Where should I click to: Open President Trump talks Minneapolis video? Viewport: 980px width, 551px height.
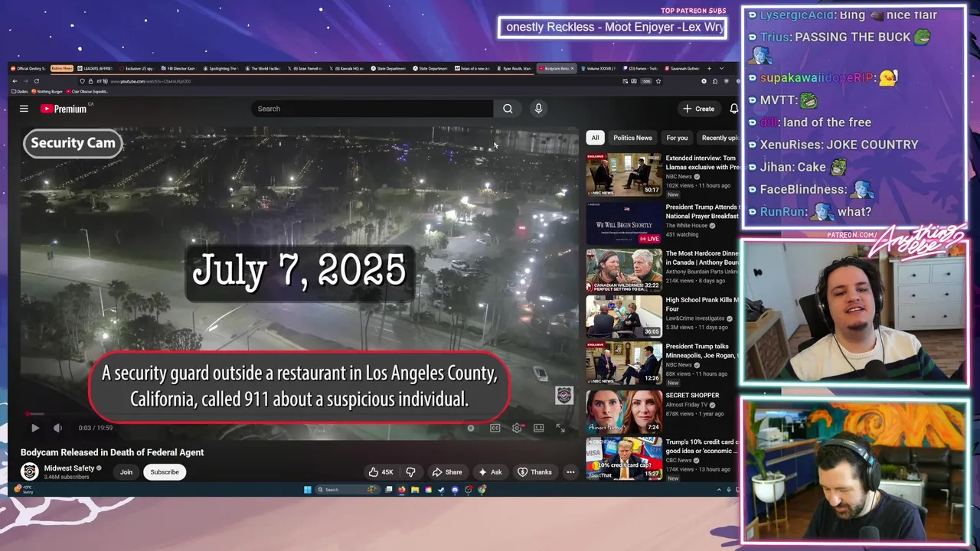click(x=624, y=363)
